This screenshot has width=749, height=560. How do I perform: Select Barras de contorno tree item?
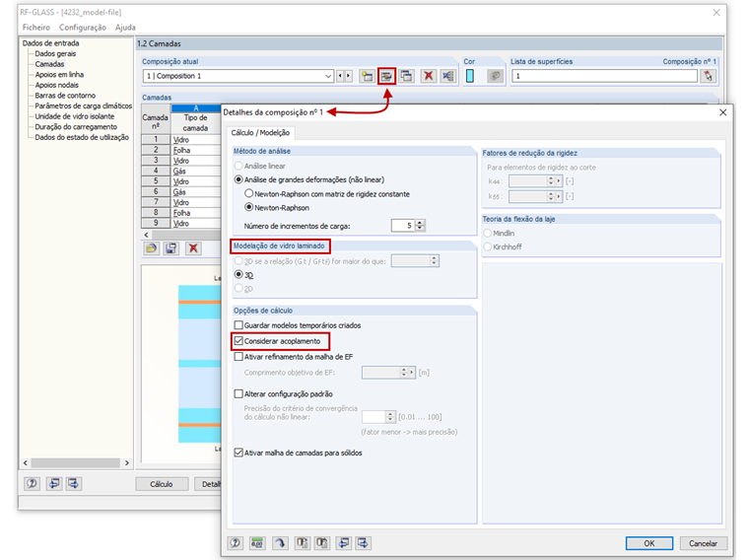tap(65, 96)
